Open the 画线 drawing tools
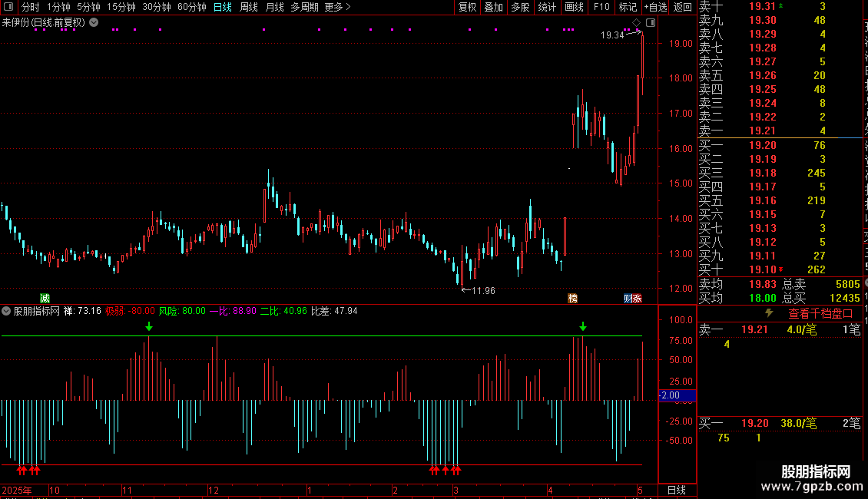Screen dimensions: 868x499 (574, 7)
